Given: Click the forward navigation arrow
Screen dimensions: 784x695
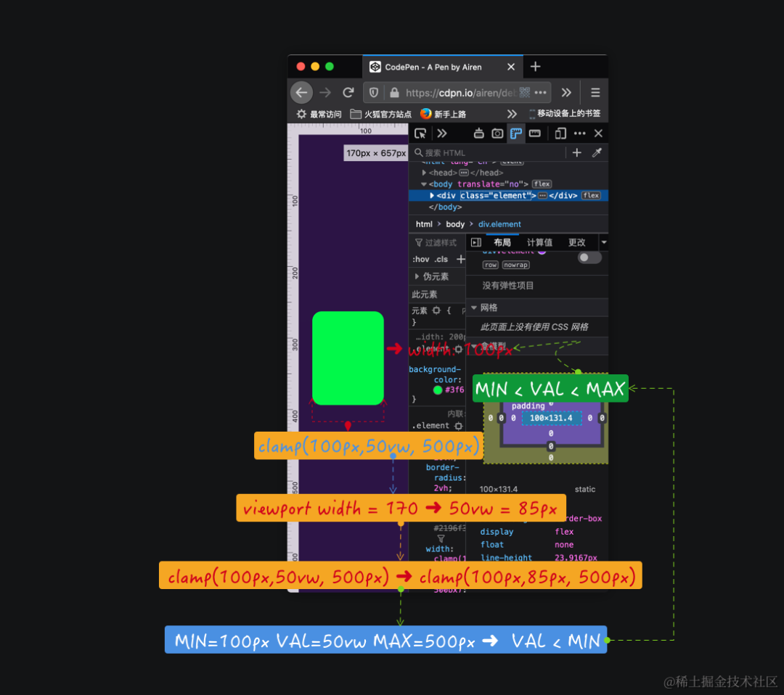Looking at the screenshot, I should pyautogui.click(x=325, y=92).
